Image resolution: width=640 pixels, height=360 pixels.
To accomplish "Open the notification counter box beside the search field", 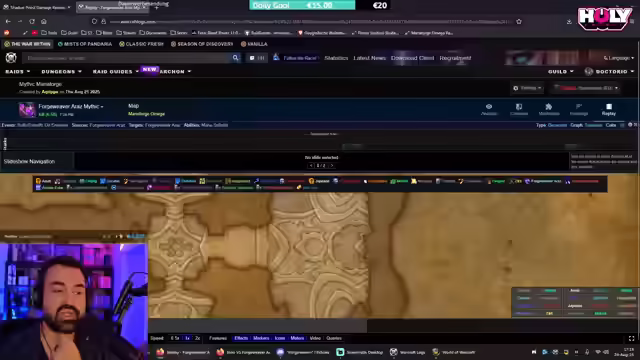I will point(257,58).
